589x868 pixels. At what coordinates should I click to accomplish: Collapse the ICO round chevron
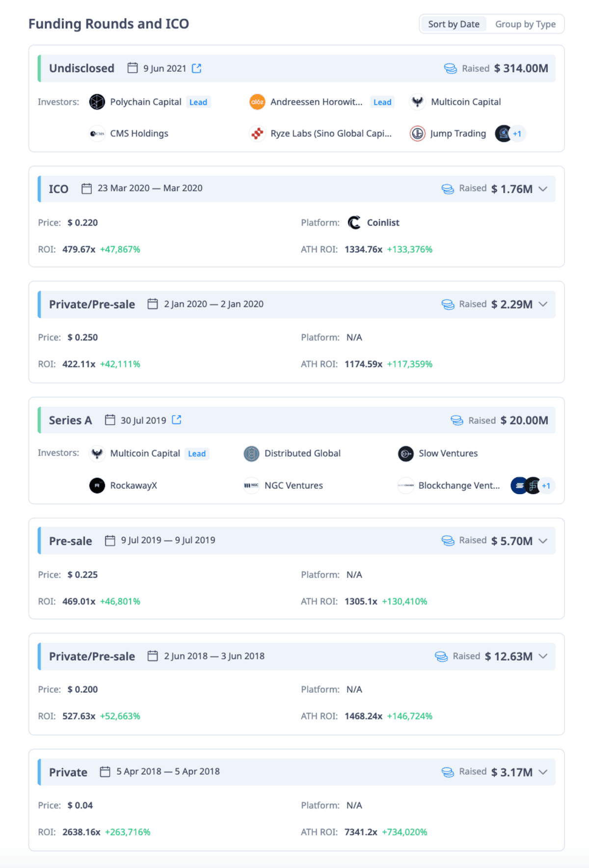point(543,189)
